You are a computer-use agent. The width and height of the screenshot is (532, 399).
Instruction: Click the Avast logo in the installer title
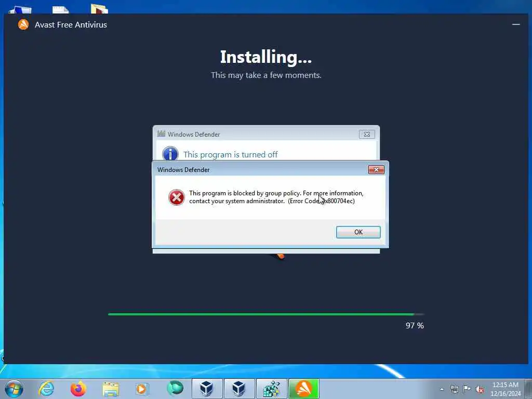[x=23, y=24]
